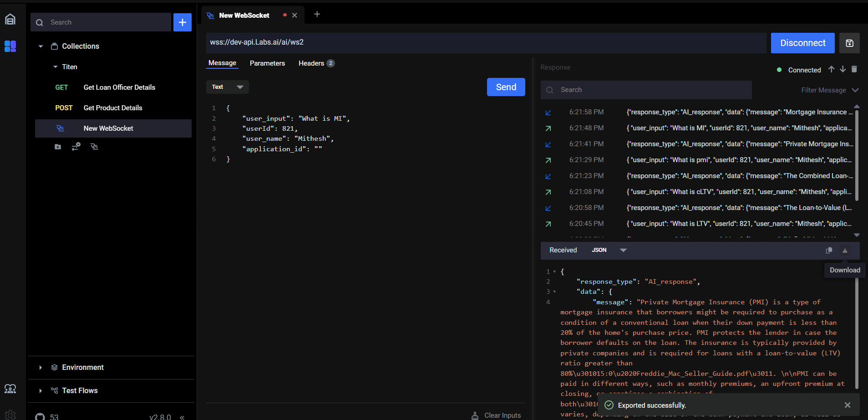Expand the Environment section
The height and width of the screenshot is (420, 868).
[x=41, y=368]
